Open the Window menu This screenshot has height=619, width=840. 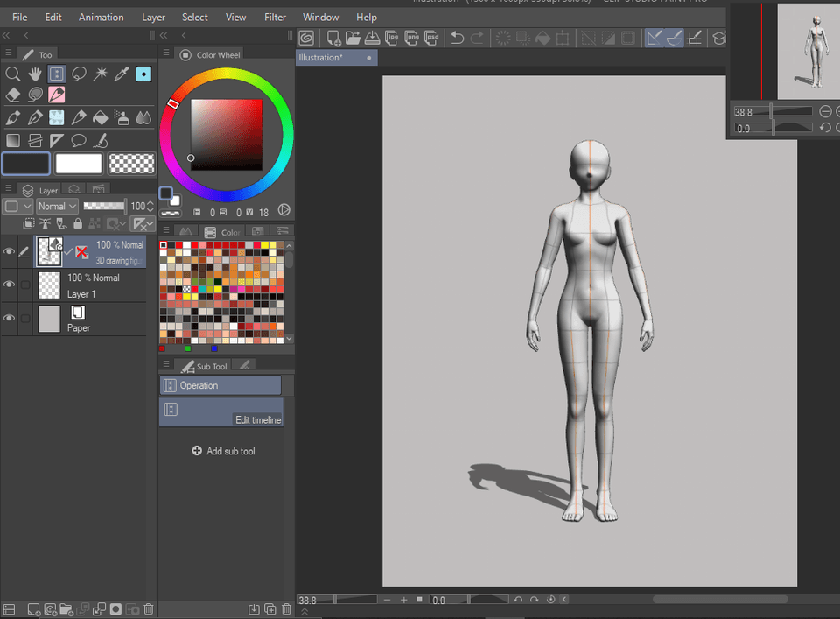320,18
